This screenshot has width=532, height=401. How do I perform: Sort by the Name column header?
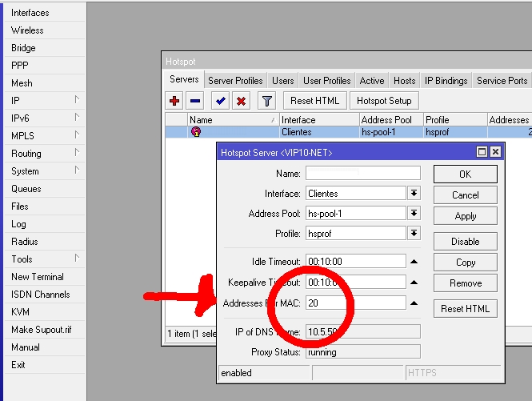pyautogui.click(x=233, y=120)
